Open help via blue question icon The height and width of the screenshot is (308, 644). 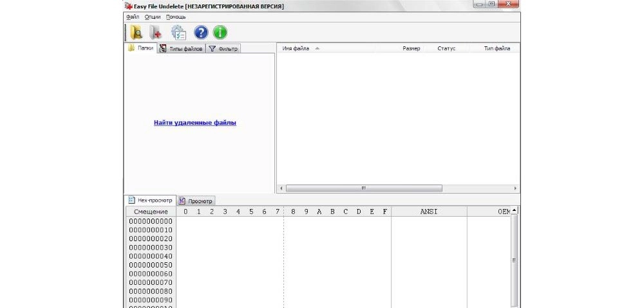click(x=201, y=32)
